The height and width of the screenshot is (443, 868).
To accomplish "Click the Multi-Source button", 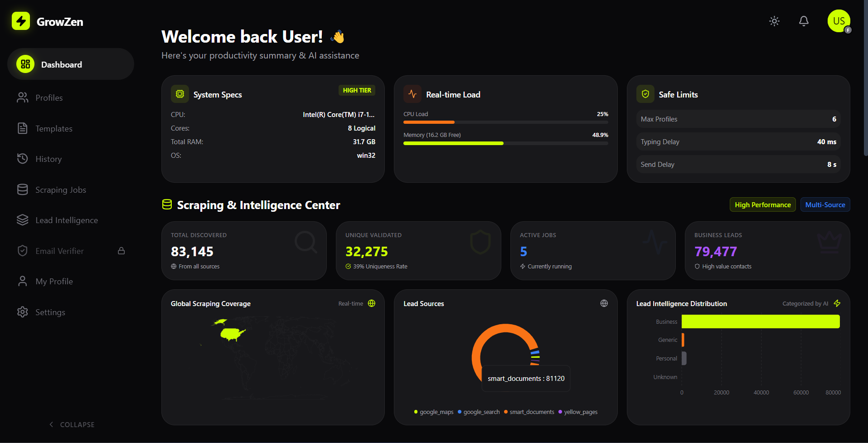I will (x=825, y=204).
